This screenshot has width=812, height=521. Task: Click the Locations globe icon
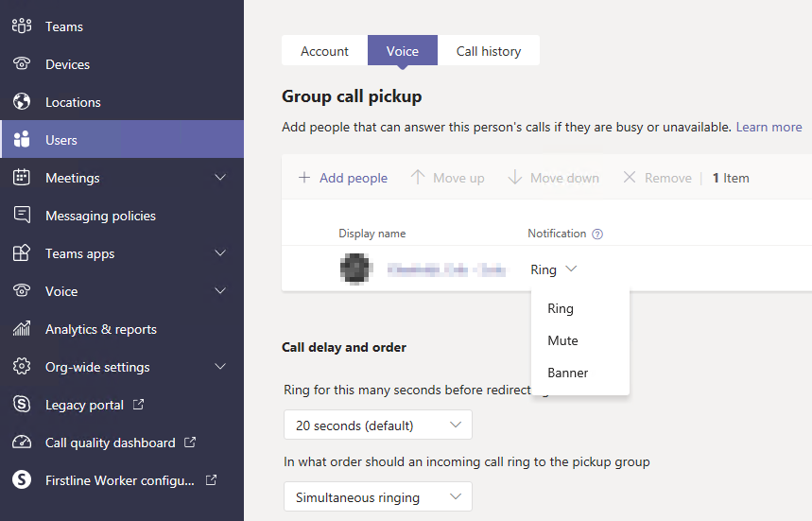(x=22, y=102)
